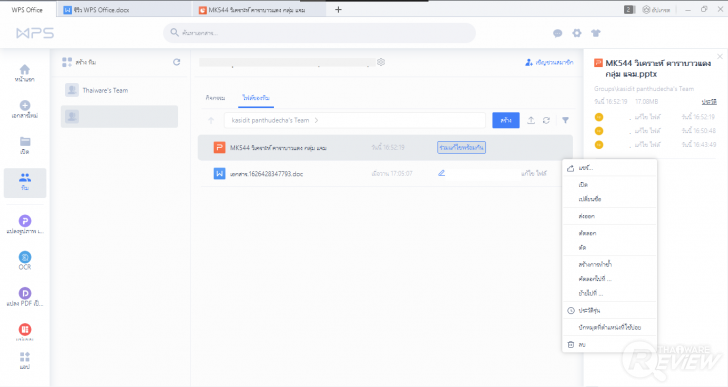Click the New document plus icon
728x387 pixels.
tap(25, 105)
